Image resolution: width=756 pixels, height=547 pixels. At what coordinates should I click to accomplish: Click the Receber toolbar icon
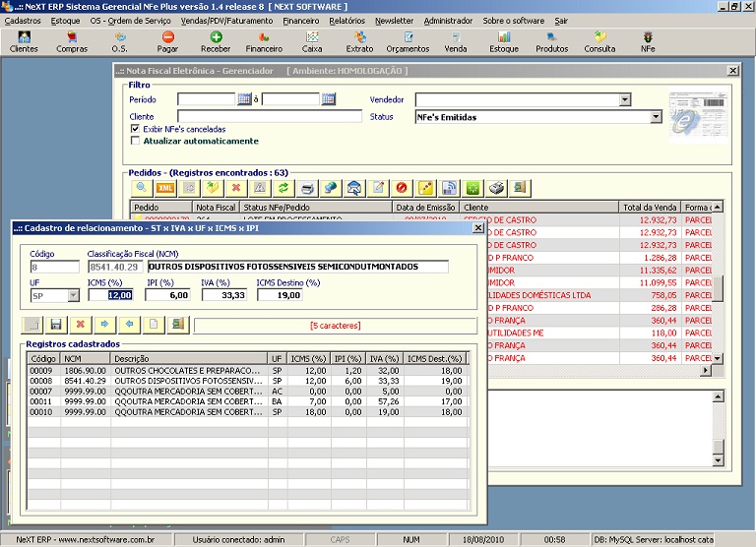click(216, 42)
